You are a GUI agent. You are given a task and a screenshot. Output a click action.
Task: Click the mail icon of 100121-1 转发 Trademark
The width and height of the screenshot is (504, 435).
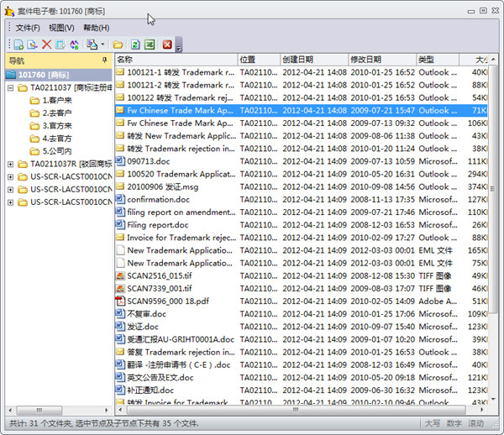pyautogui.click(x=120, y=71)
